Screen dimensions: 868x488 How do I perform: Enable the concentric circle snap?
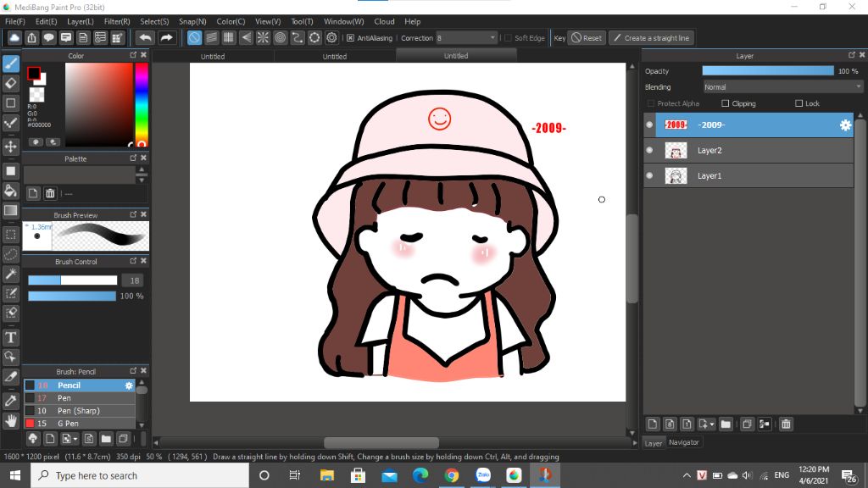click(280, 37)
